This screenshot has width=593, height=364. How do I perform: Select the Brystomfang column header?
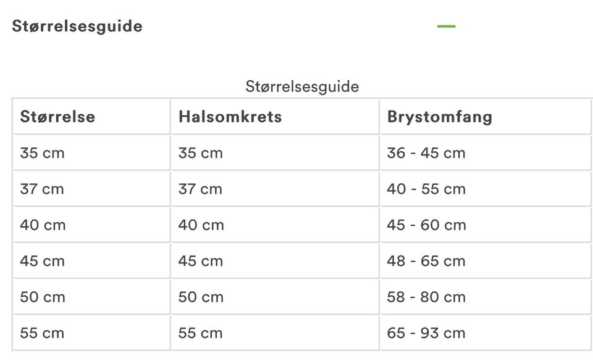tap(486, 117)
